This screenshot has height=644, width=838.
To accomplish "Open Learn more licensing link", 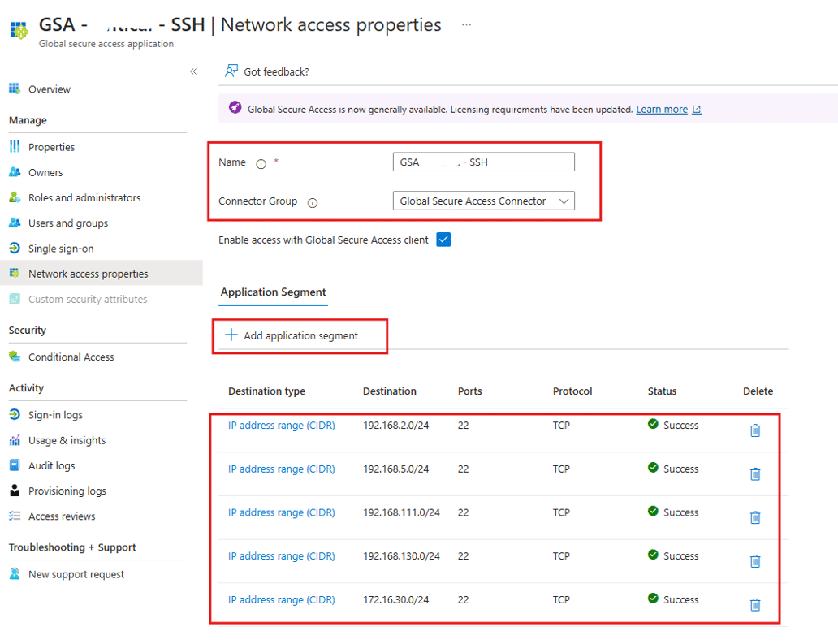I will click(662, 110).
